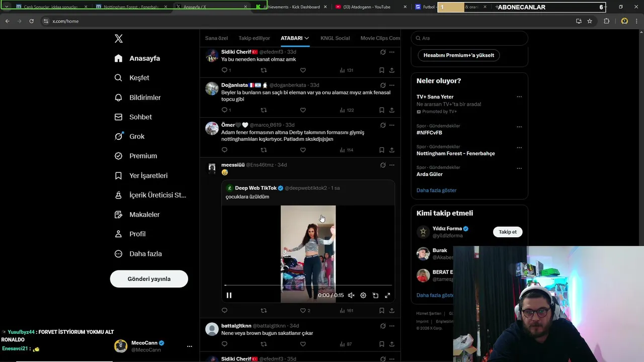Image resolution: width=644 pixels, height=362 pixels.
Task: Open Grok in the sidebar
Action: [129, 136]
